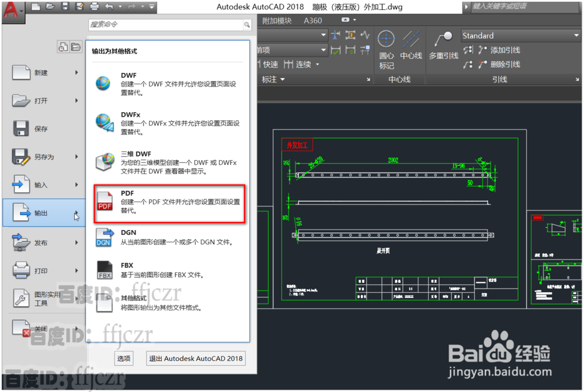Click the New file quick access icon
Screen dimensions: 584x392
(x=36, y=6)
